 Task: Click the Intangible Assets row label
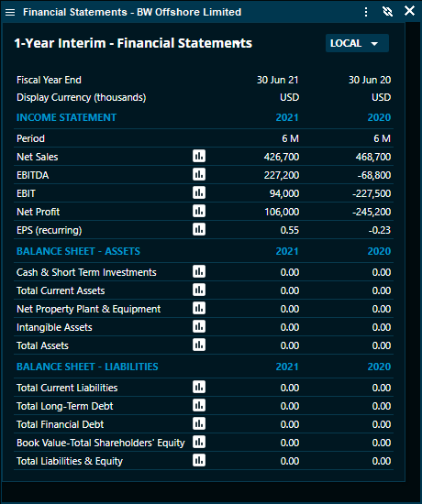pyautogui.click(x=54, y=327)
